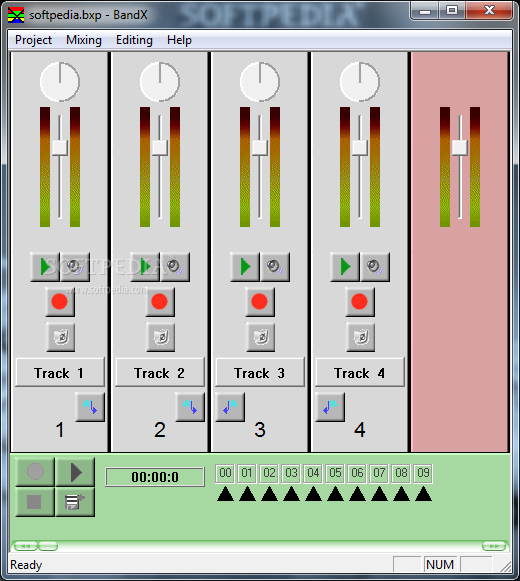Screen dimensions: 520x581
Task: Click the position scrollbar thumb
Action: (48, 546)
